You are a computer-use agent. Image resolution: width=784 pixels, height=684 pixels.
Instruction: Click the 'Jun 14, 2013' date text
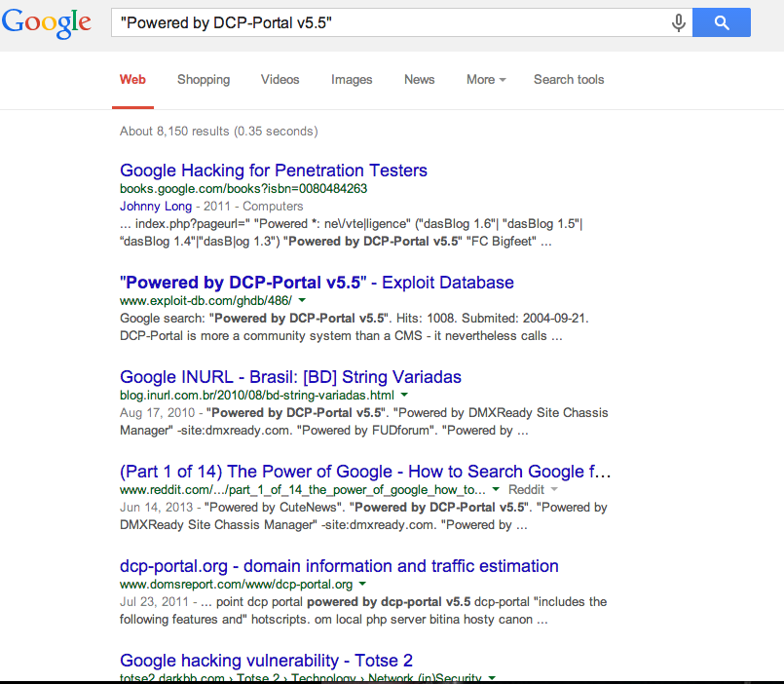156,508
